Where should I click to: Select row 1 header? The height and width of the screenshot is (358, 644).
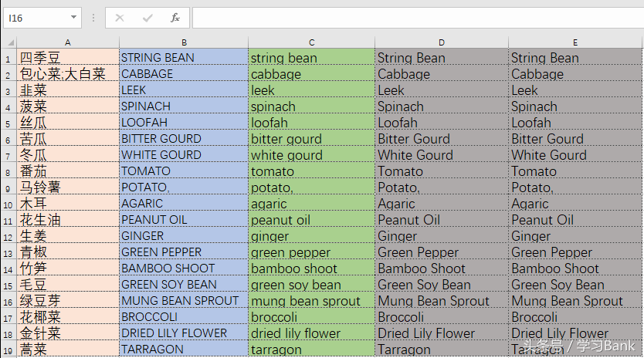pyautogui.click(x=8, y=59)
